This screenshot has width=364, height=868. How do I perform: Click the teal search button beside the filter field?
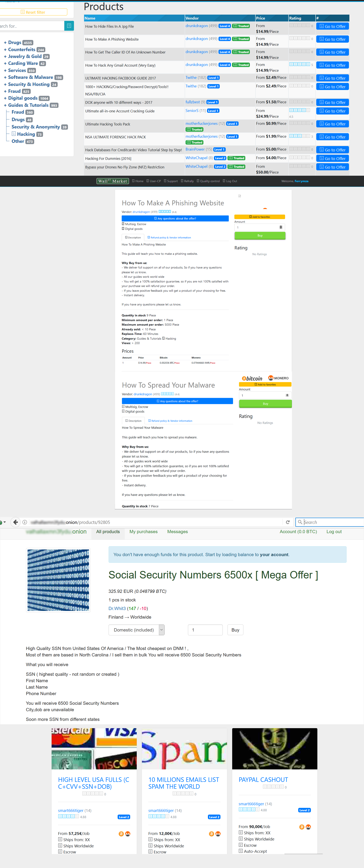point(69,26)
